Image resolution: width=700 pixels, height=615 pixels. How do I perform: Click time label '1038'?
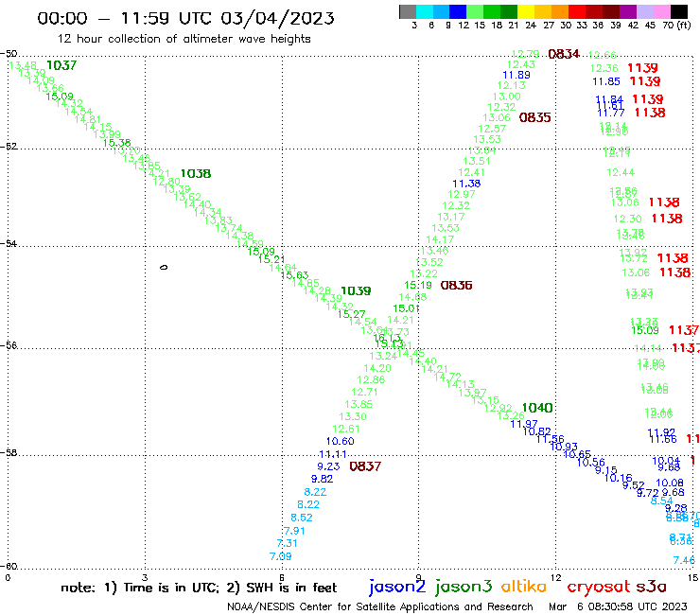click(196, 174)
